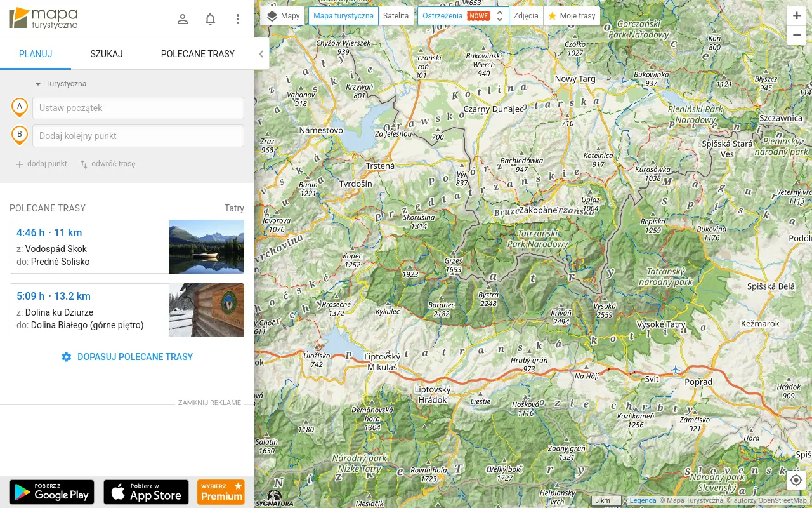Expand the Turystyczna route type dropdown
The height and width of the screenshot is (508, 812).
coord(60,84)
